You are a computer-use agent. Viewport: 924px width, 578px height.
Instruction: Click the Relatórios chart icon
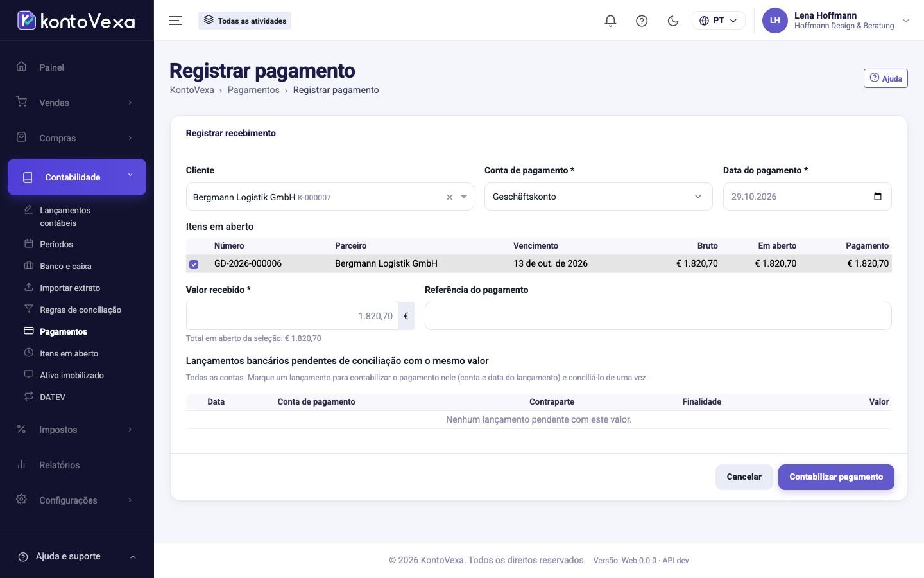click(21, 464)
